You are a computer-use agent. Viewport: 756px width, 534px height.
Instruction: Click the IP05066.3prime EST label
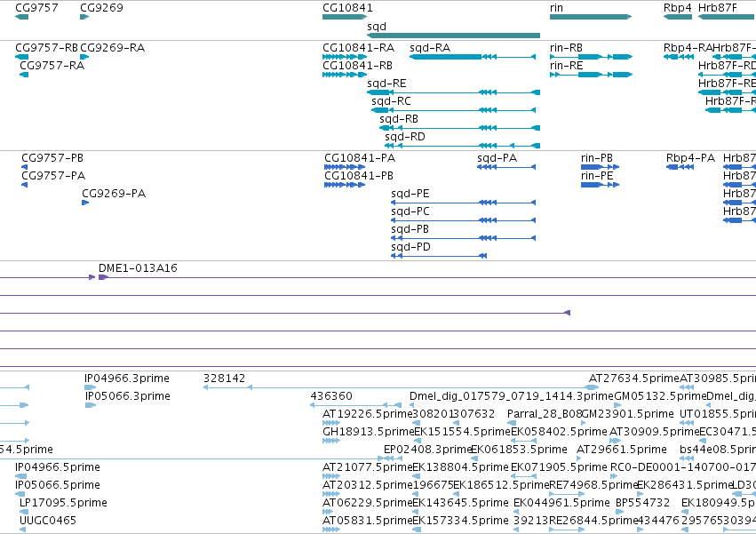128,396
